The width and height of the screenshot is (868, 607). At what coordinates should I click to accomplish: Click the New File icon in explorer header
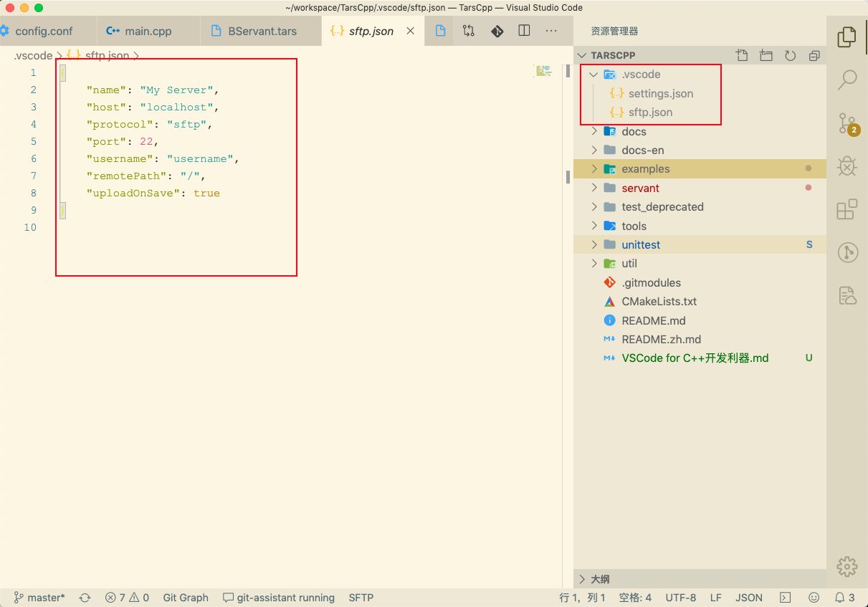tap(742, 55)
